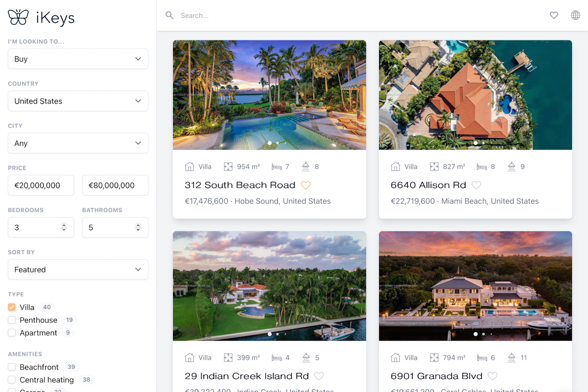Click the iKeys butterfly logo
The width and height of the screenshot is (588, 392).
(x=18, y=17)
